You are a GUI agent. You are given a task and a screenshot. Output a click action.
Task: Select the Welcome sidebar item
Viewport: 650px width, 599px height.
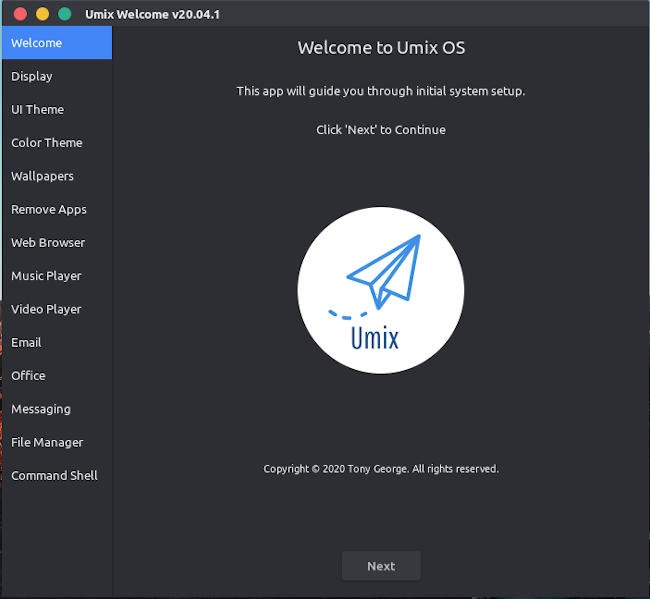coord(57,43)
